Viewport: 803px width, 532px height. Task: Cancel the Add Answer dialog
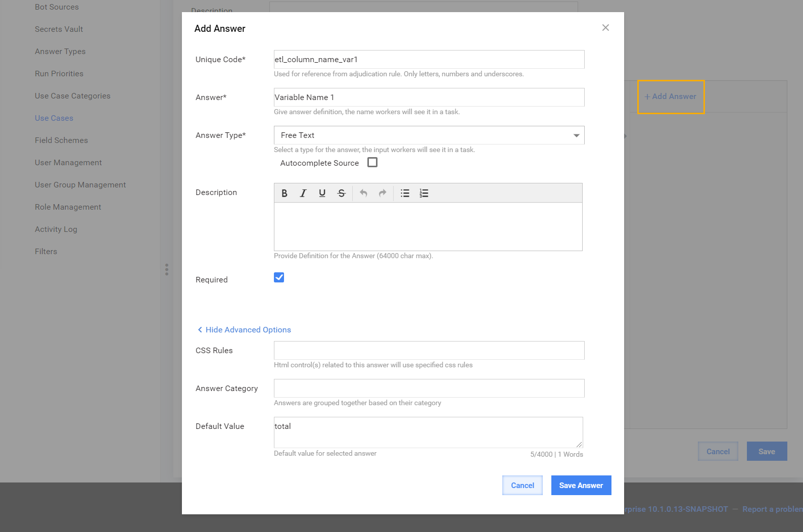click(x=523, y=486)
